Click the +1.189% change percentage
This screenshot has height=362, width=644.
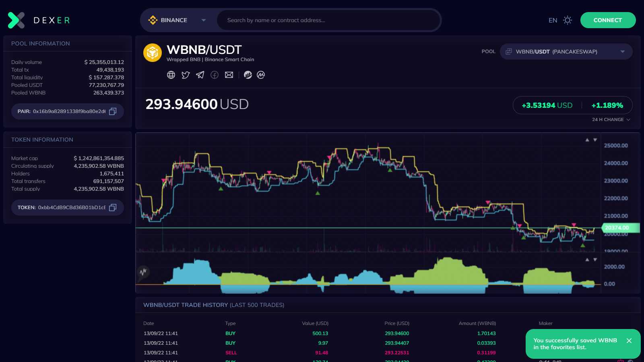coord(607,105)
